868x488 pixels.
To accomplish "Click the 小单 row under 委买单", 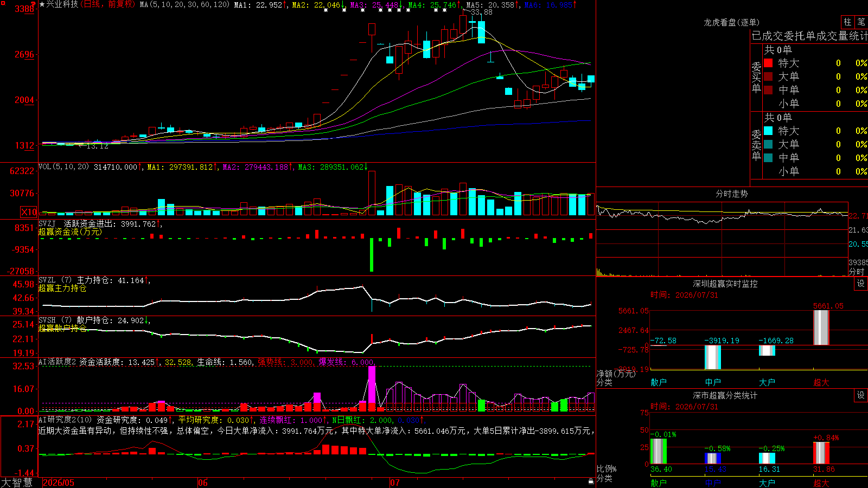I will [816, 103].
